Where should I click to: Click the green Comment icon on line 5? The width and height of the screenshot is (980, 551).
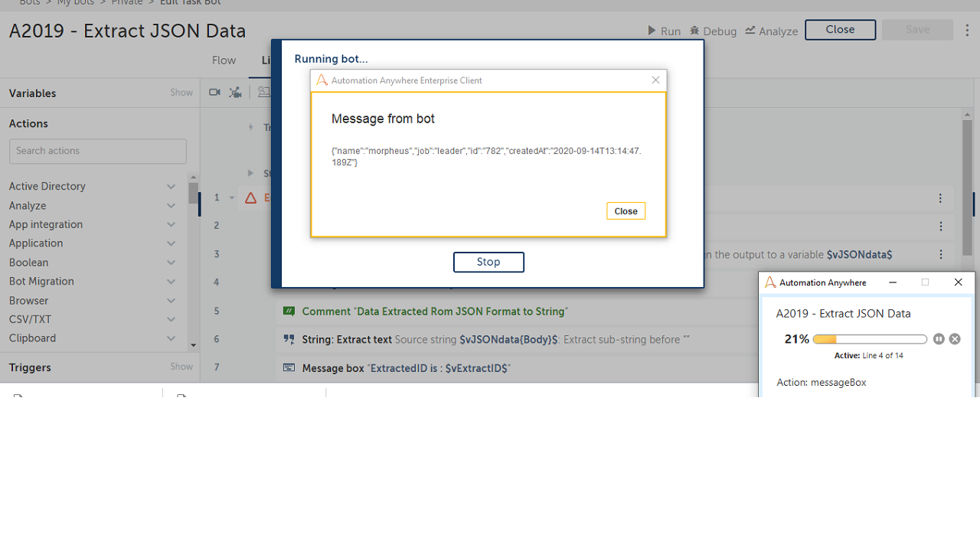pyautogui.click(x=289, y=311)
